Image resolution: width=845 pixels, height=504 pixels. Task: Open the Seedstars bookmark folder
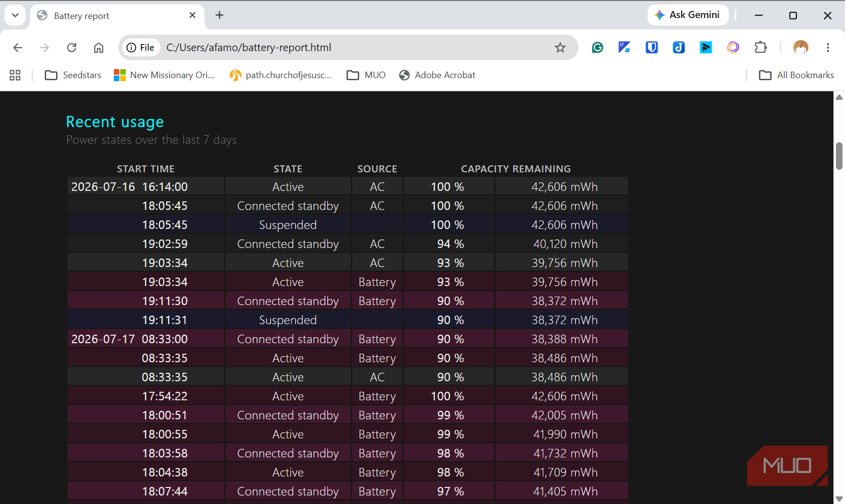click(x=73, y=75)
